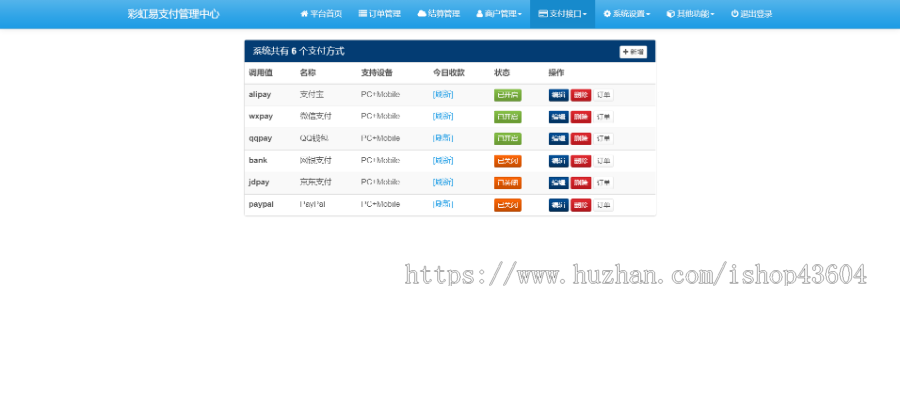Select the 'qqpay' call value cell
Image resolution: width=900 pixels, height=414 pixels.
pyautogui.click(x=261, y=138)
